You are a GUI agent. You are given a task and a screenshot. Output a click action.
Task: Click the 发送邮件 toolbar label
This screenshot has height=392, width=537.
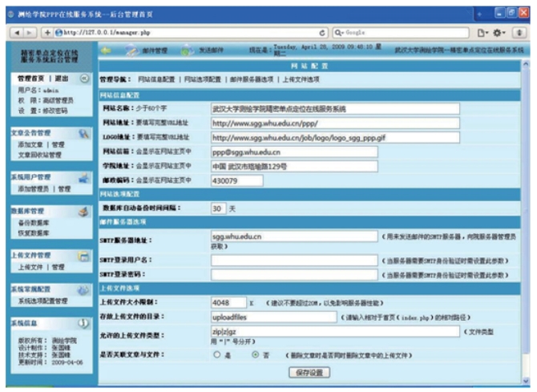pyautogui.click(x=211, y=51)
